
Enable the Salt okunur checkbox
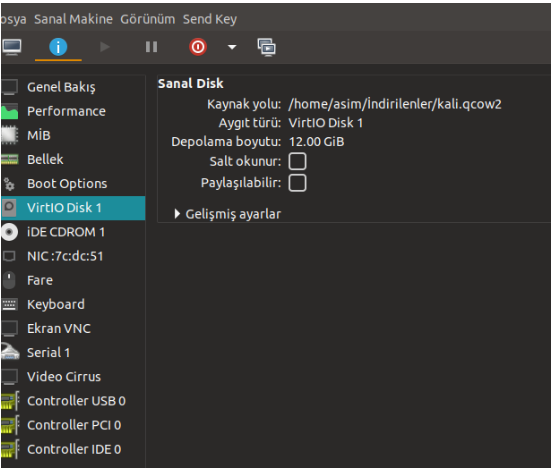297,161
